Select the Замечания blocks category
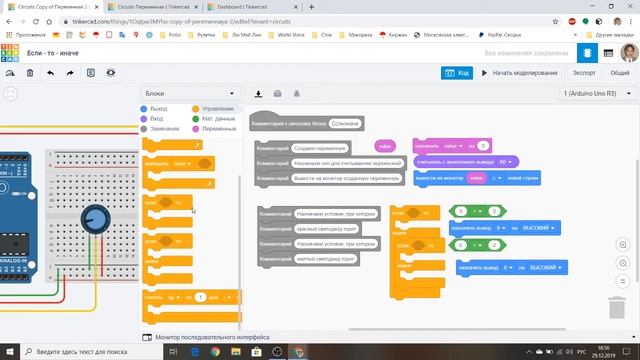 pos(160,129)
